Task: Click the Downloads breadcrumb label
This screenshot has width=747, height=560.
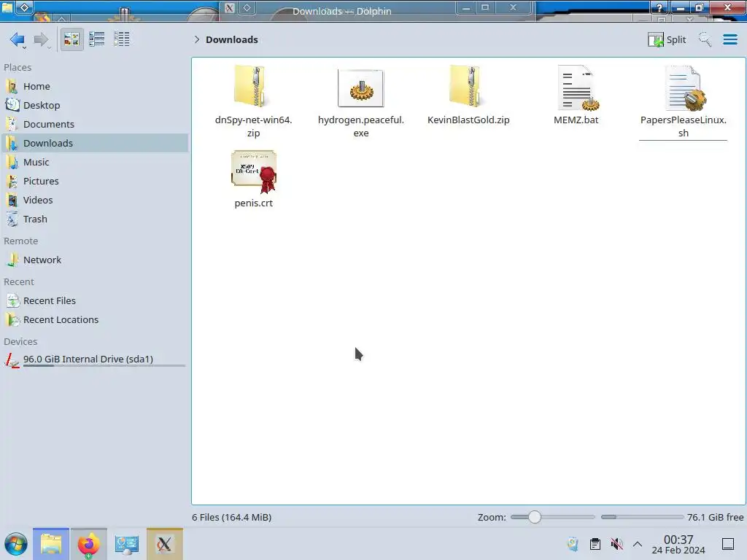Action: click(231, 39)
